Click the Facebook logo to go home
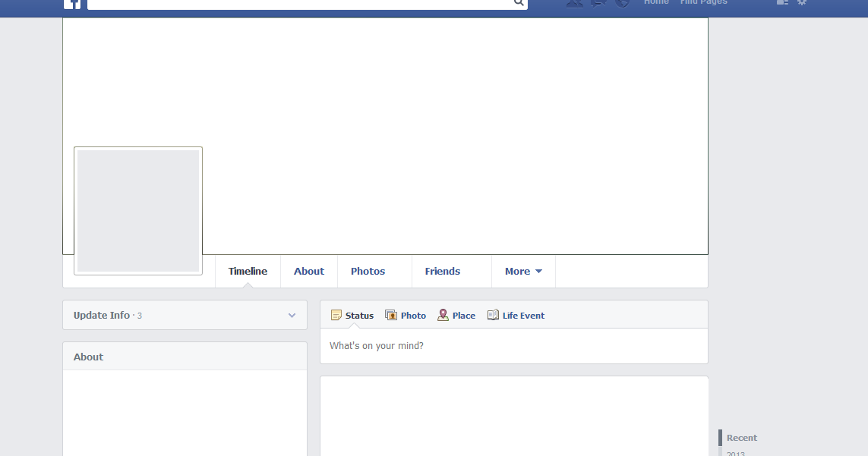Viewport: 868px width, 456px height. click(x=73, y=5)
